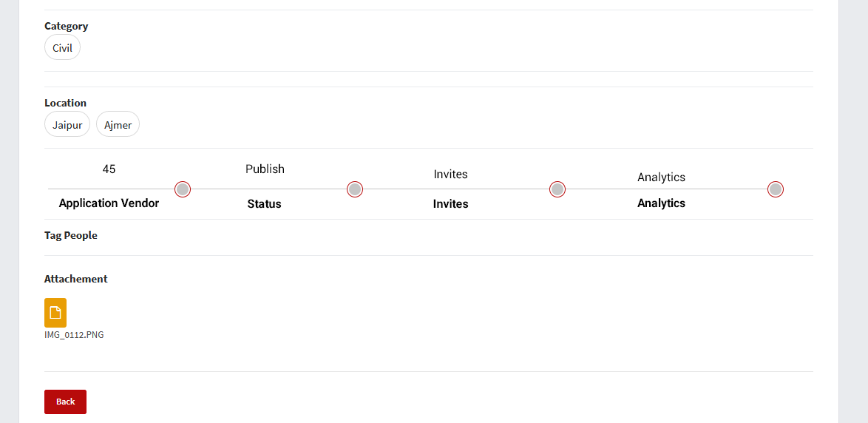The image size is (868, 423).
Task: Choose the Ajmer location chip
Action: click(x=118, y=125)
